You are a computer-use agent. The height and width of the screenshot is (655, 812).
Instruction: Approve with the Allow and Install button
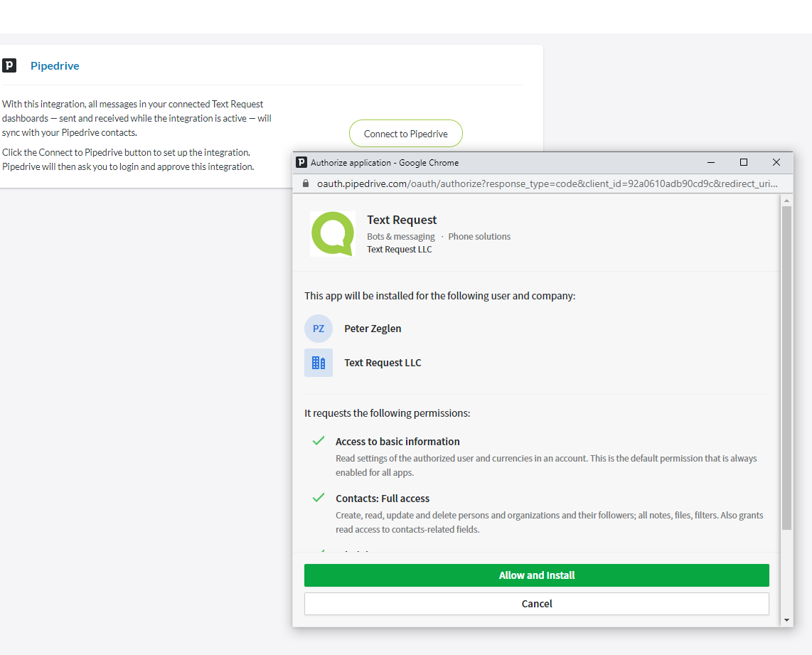click(x=536, y=575)
